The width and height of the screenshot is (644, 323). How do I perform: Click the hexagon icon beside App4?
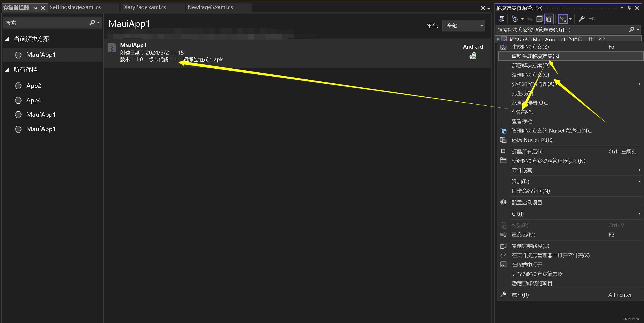pyautogui.click(x=18, y=100)
